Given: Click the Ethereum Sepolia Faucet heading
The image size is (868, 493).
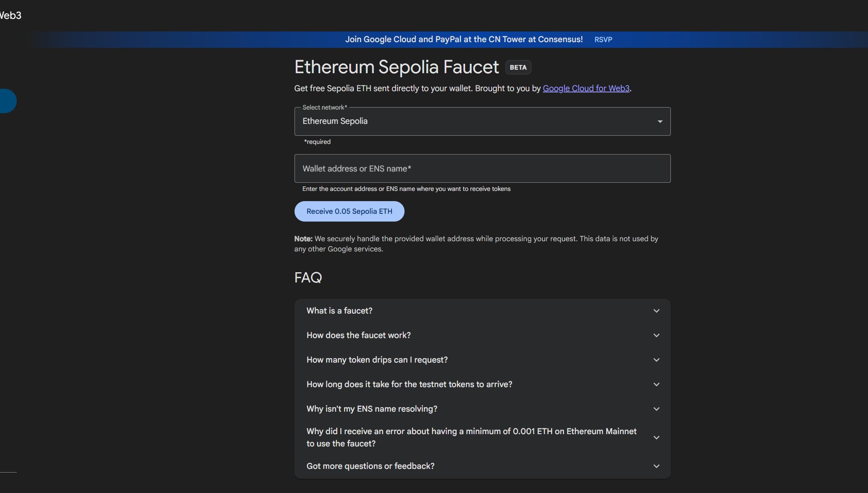Looking at the screenshot, I should click(396, 67).
